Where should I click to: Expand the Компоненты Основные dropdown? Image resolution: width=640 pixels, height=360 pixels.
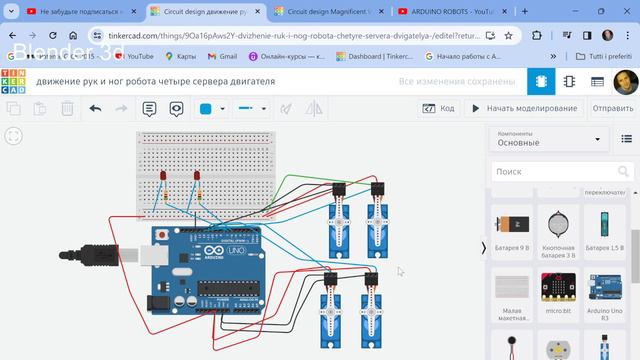pos(549,139)
